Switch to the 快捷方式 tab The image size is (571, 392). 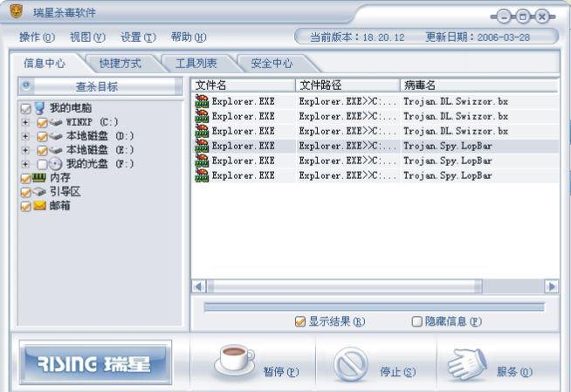[120, 64]
